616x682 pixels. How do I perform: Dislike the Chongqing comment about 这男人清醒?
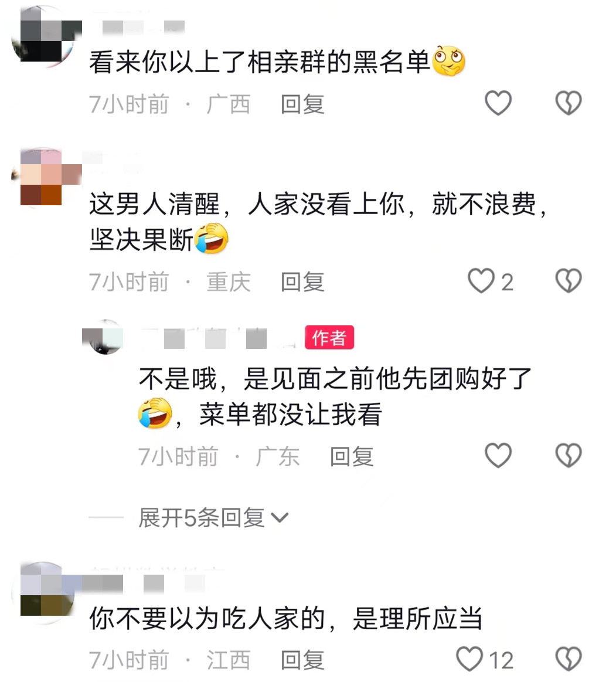click(x=568, y=280)
